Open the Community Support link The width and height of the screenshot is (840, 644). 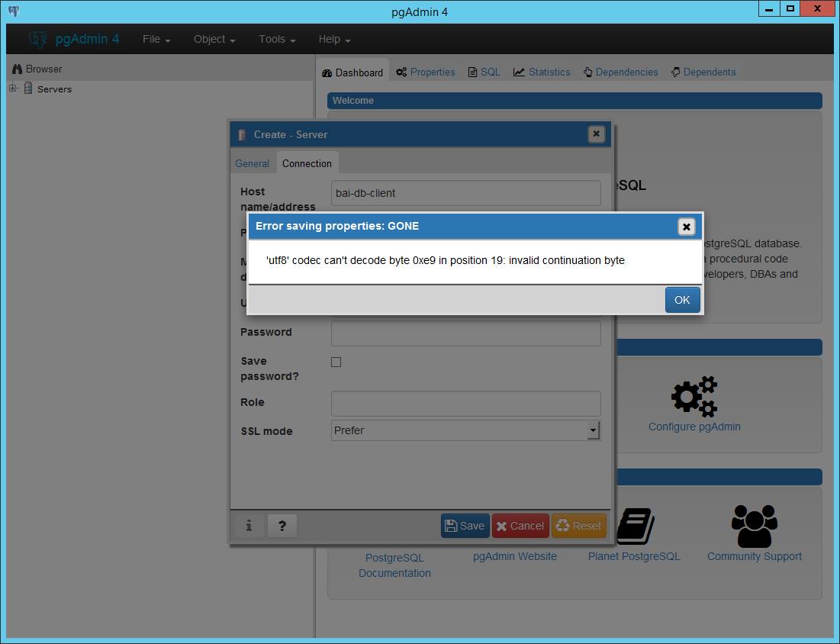coord(755,556)
